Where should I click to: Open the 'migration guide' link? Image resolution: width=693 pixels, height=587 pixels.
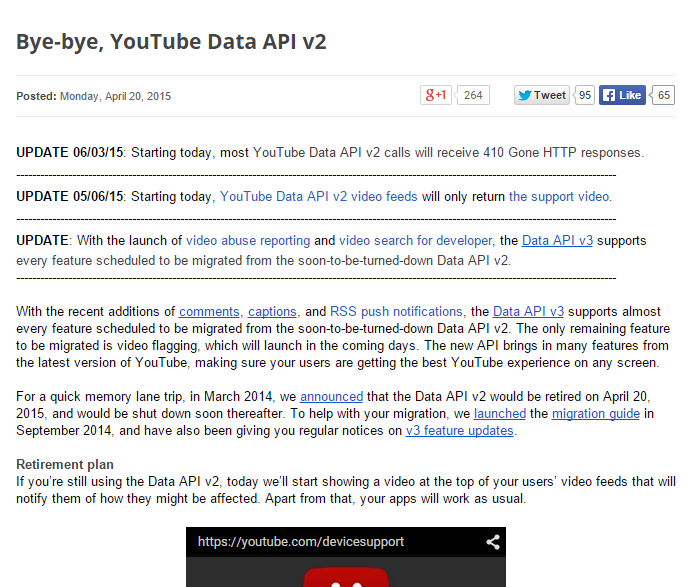click(x=595, y=413)
